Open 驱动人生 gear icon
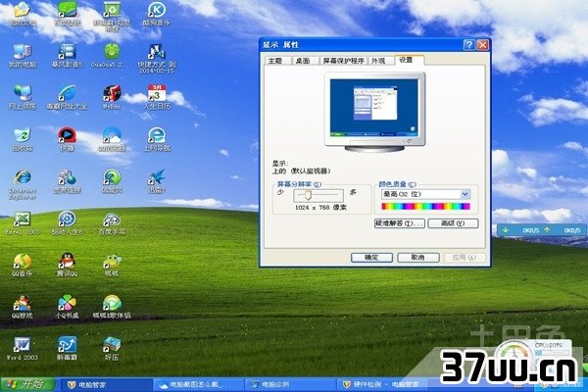588x392 pixels. click(x=67, y=220)
